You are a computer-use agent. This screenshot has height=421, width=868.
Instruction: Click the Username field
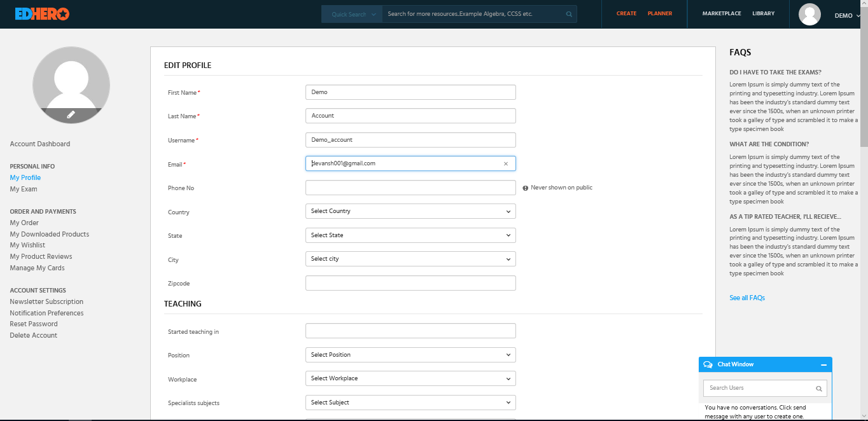coord(410,140)
